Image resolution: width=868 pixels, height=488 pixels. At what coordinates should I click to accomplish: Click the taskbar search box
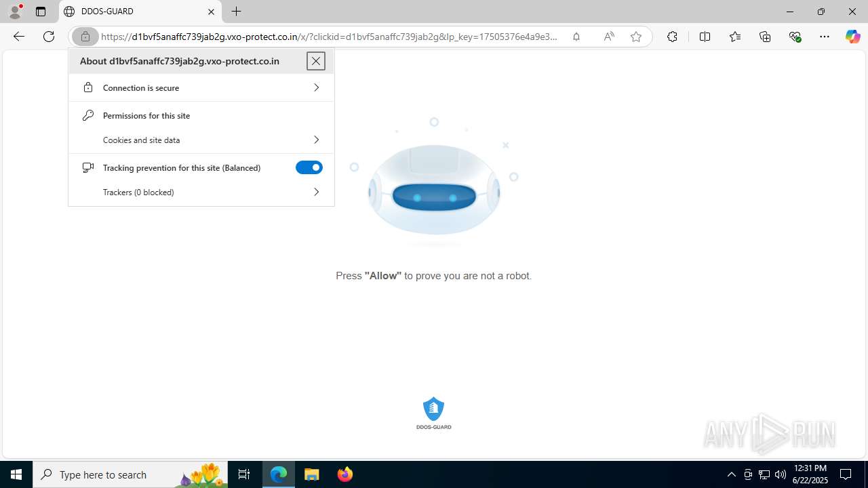[130, 474]
